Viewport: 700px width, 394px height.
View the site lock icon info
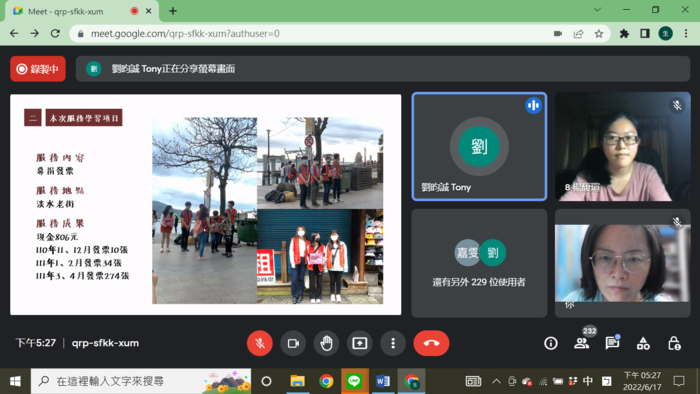[81, 34]
